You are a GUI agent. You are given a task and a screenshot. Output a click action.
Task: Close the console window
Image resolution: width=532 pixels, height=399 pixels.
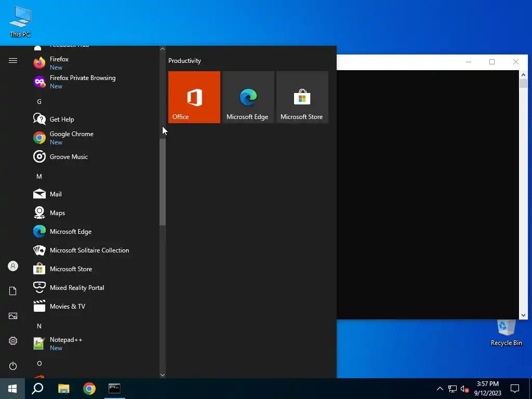pos(516,62)
